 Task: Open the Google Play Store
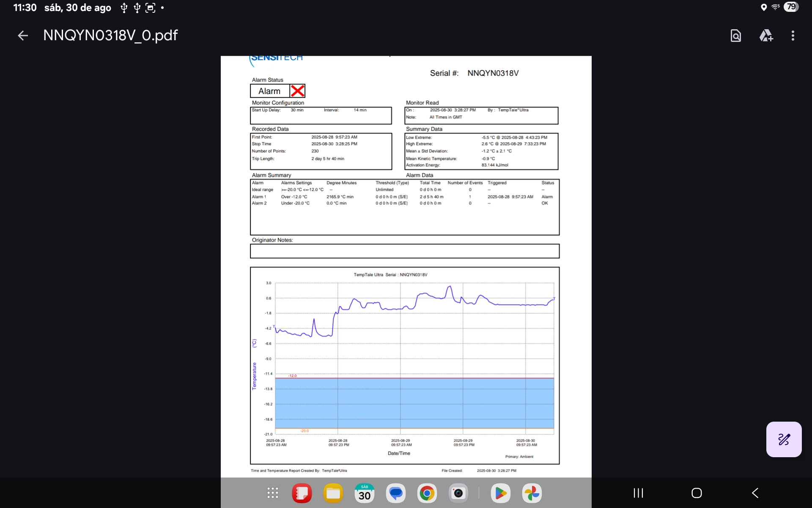(501, 493)
